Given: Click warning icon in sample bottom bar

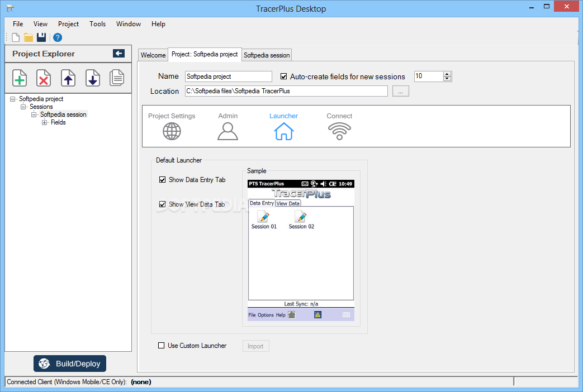Looking at the screenshot, I should (x=317, y=315).
